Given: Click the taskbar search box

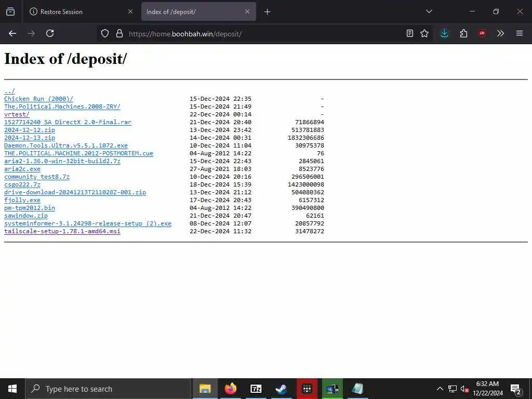Looking at the screenshot, I should [109, 389].
